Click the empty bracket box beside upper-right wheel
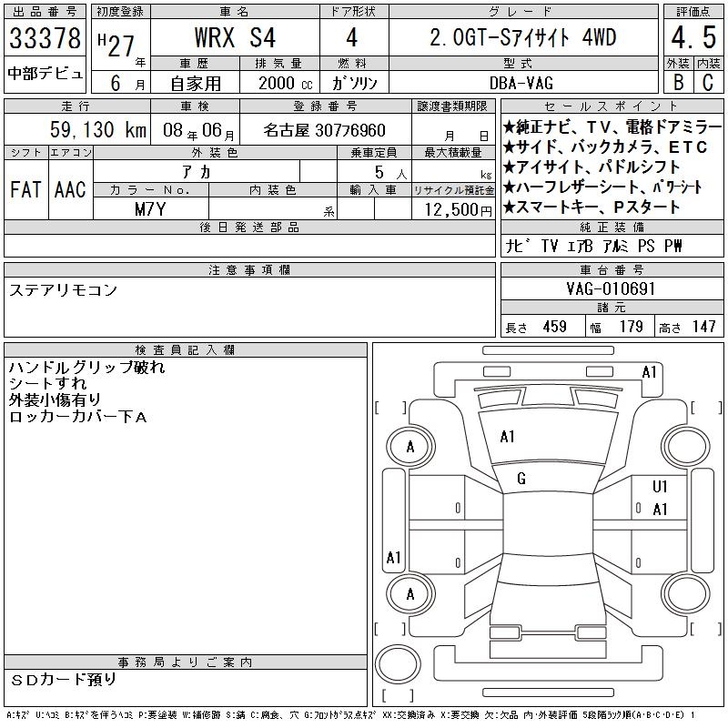The width and height of the screenshot is (728, 728). click(x=708, y=407)
